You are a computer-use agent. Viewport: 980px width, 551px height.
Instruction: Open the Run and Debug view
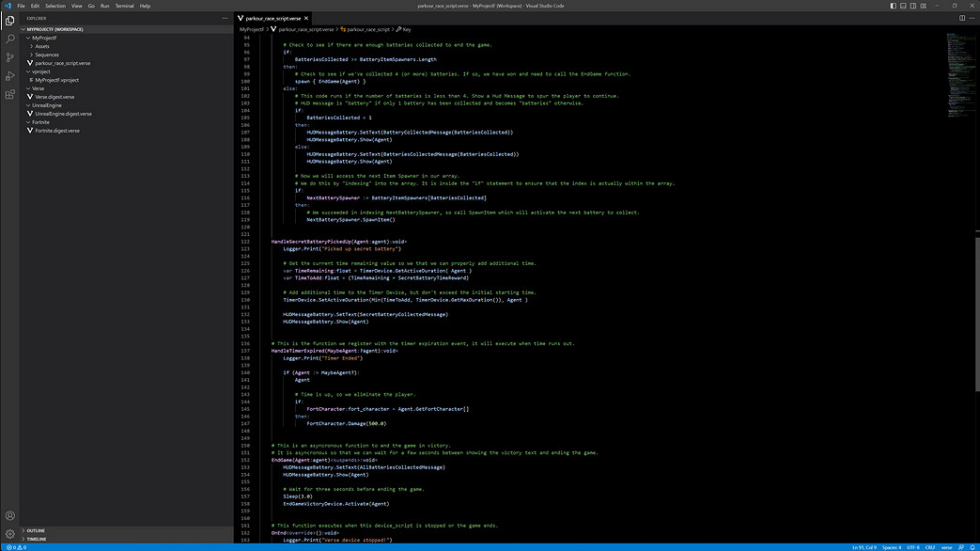(10, 76)
